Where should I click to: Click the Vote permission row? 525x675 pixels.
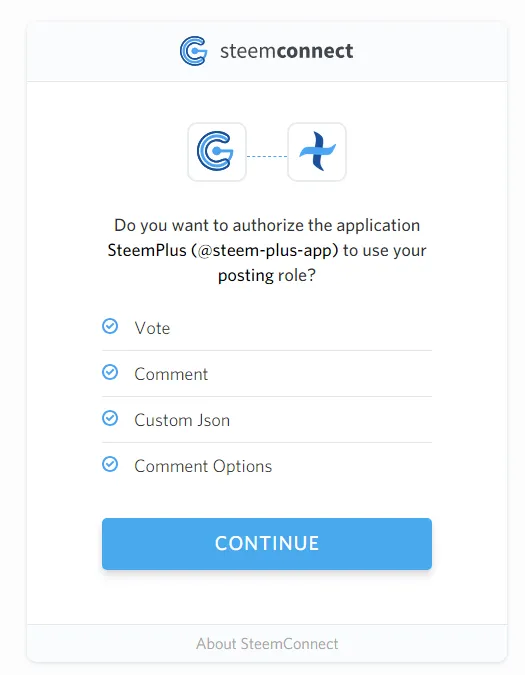point(267,328)
